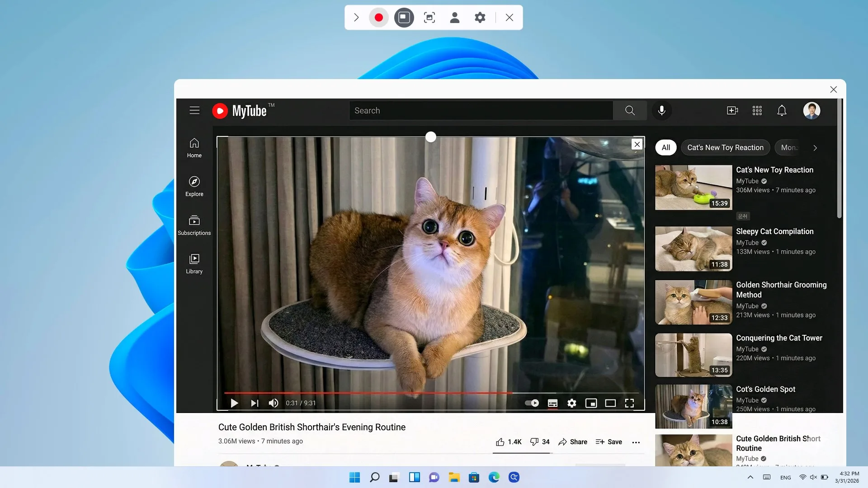Open the person/webcam option in recorder toolbar
868x488 pixels.
tap(455, 18)
